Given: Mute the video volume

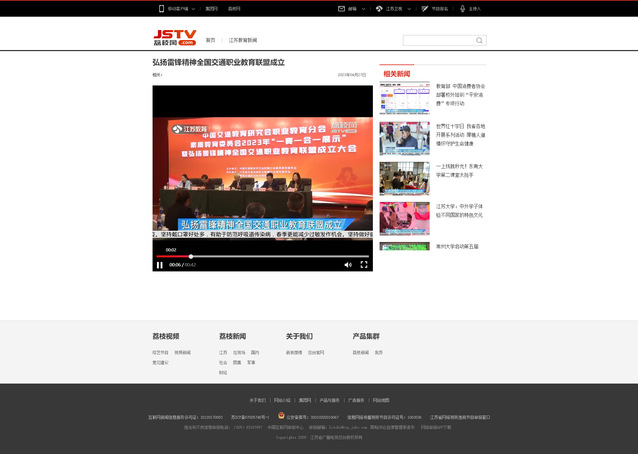Looking at the screenshot, I should point(348,265).
